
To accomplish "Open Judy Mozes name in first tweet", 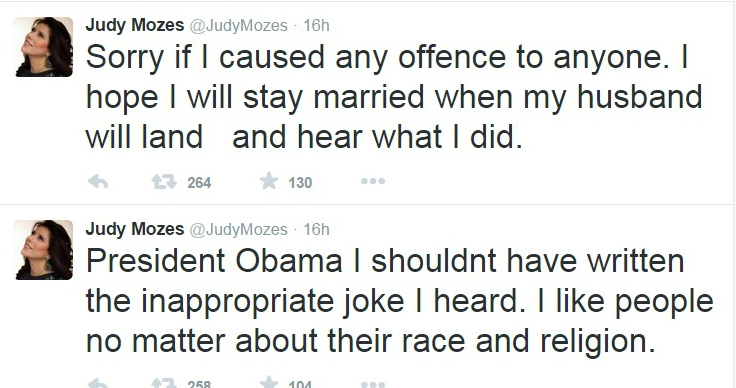I will pos(135,25).
